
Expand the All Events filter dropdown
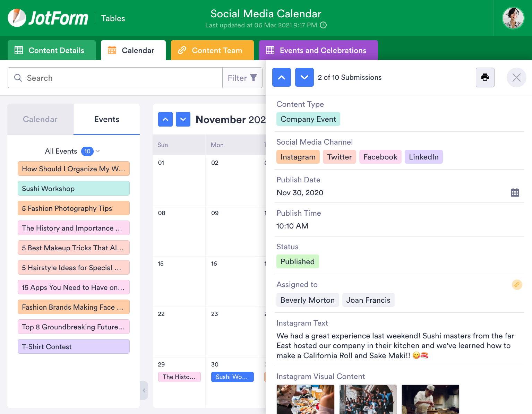click(x=98, y=151)
